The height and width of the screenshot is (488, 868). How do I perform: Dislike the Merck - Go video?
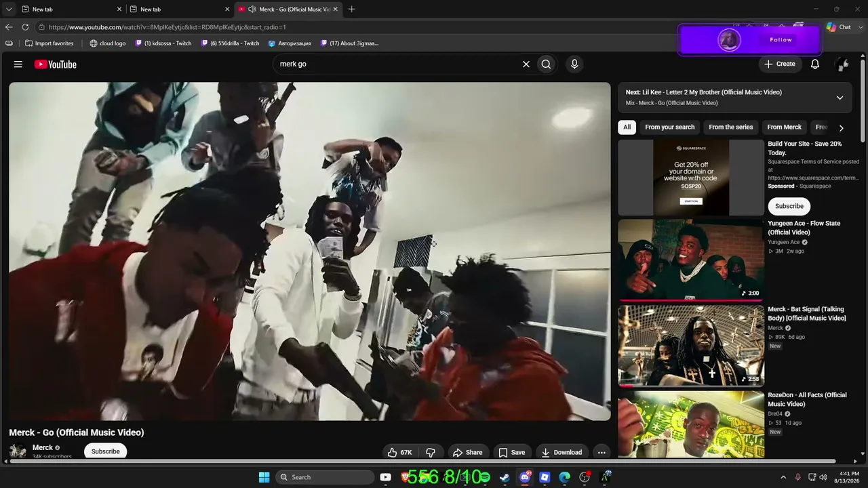[x=431, y=452]
